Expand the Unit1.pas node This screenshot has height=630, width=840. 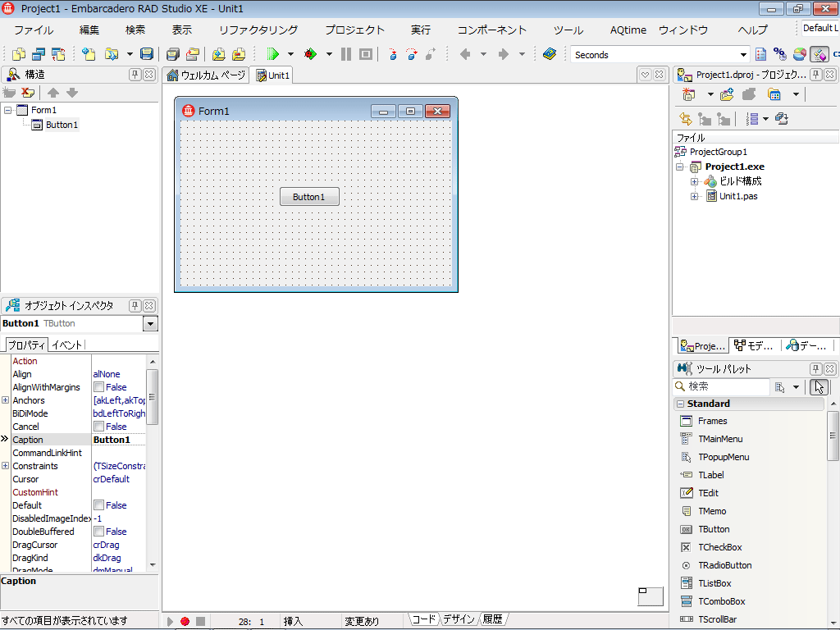pos(694,196)
